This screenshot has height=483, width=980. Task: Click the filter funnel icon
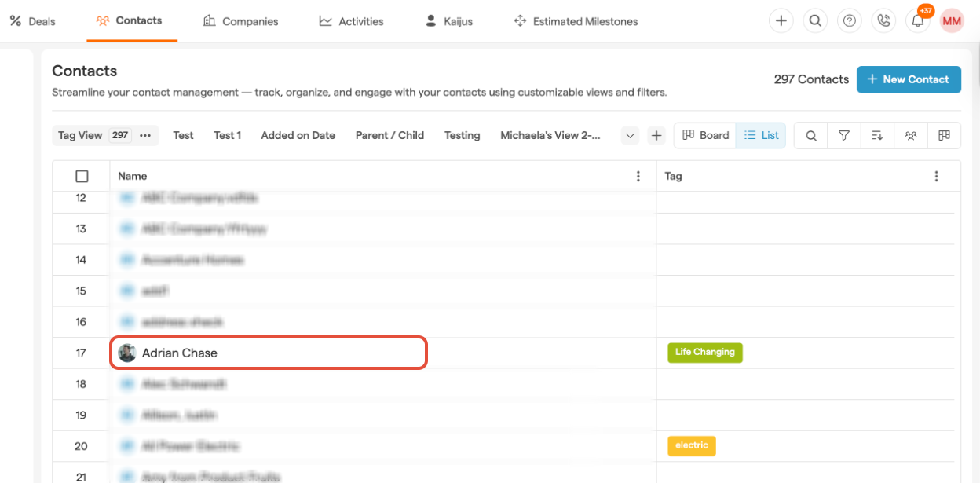tap(844, 135)
